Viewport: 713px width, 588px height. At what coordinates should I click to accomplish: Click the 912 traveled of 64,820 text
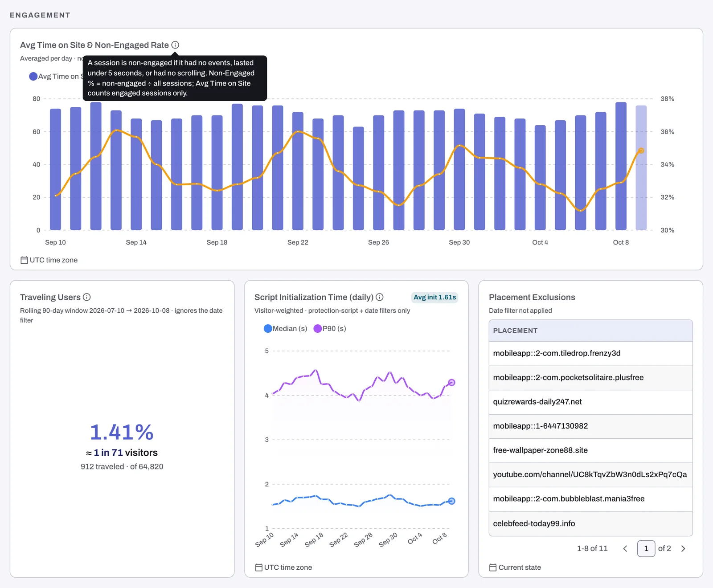[122, 467]
